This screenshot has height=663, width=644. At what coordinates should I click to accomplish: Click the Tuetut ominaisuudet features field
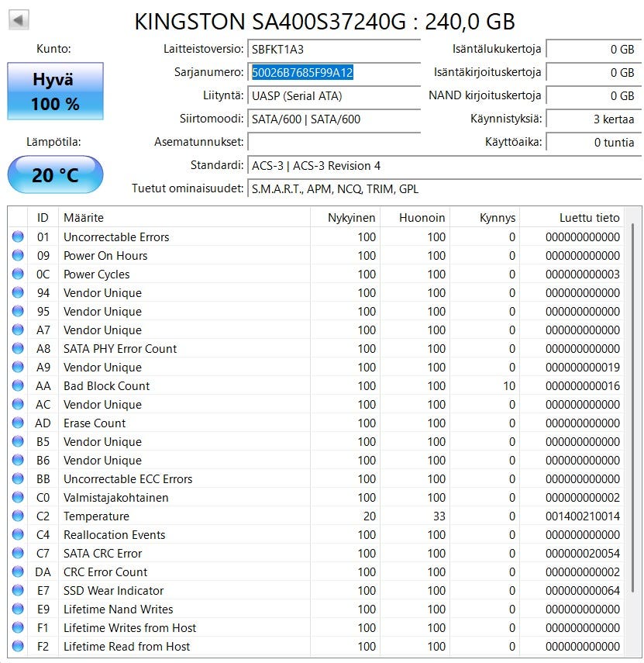point(445,188)
